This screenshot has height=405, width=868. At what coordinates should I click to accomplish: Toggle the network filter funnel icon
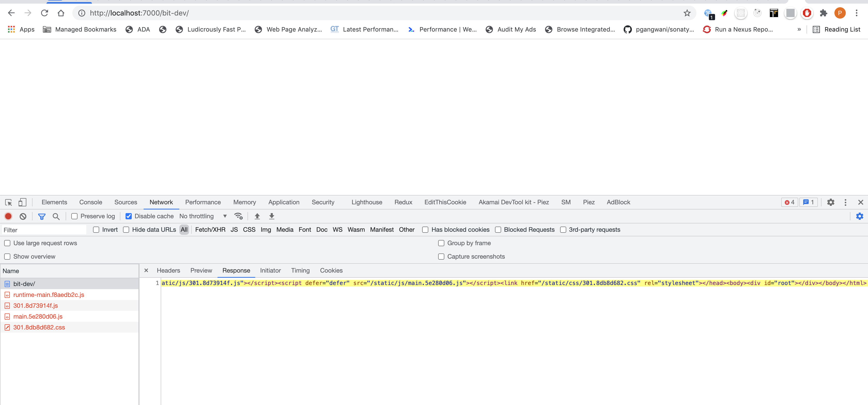pos(42,216)
